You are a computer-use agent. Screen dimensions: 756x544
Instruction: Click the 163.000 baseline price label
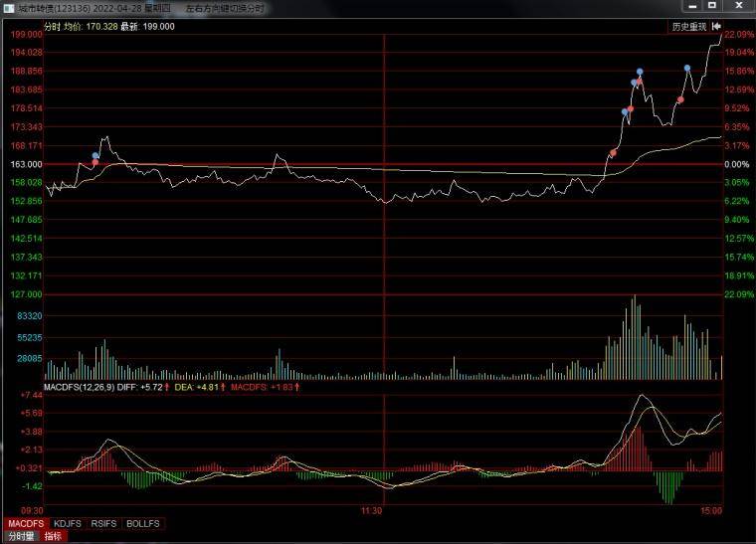click(27, 164)
